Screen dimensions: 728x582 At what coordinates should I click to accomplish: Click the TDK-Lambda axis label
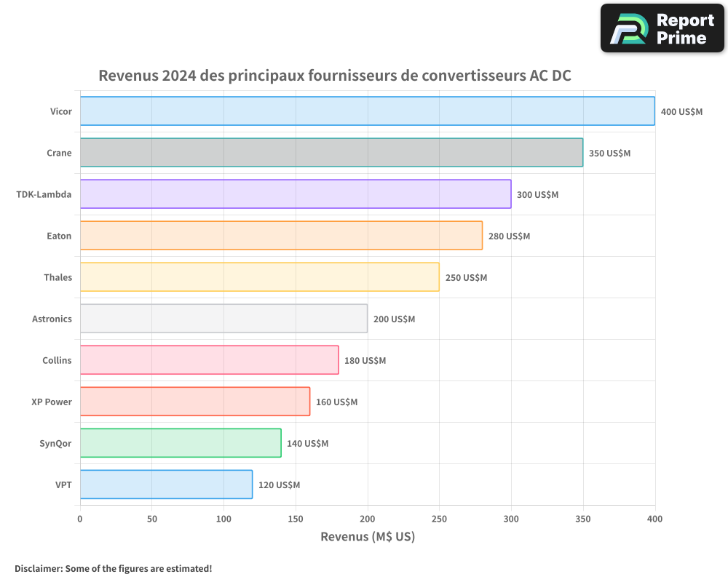[44, 194]
